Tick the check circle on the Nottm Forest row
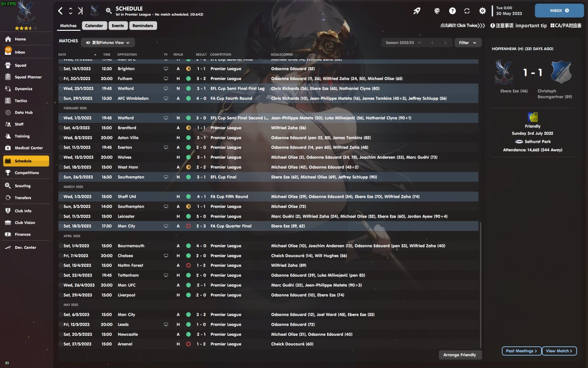The width and height of the screenshot is (588, 368). pos(61,265)
